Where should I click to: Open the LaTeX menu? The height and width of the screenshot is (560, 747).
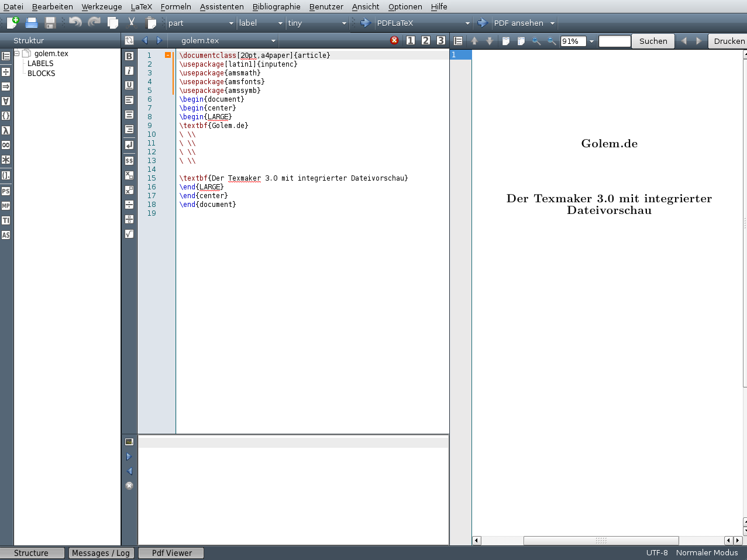pyautogui.click(x=141, y=6)
